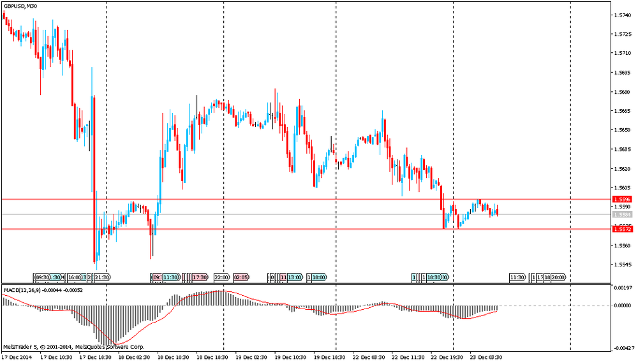The image size is (638, 364).
Task: Click the GBPUSD,M30 chart title
Action: [20, 7]
